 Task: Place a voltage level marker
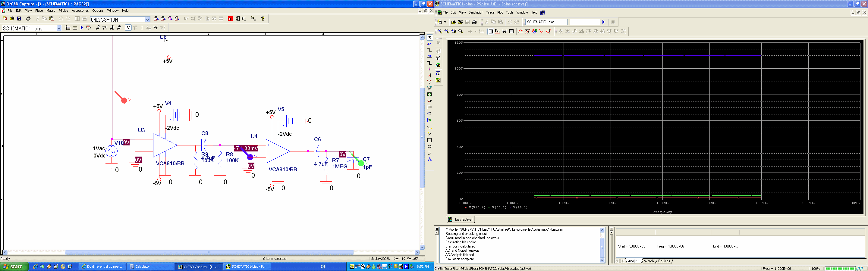tap(98, 28)
